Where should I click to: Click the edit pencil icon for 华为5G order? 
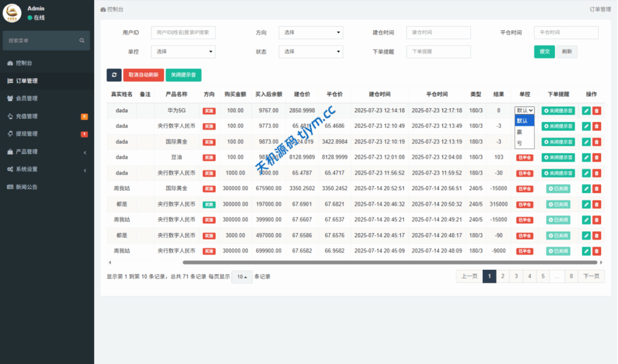[586, 110]
